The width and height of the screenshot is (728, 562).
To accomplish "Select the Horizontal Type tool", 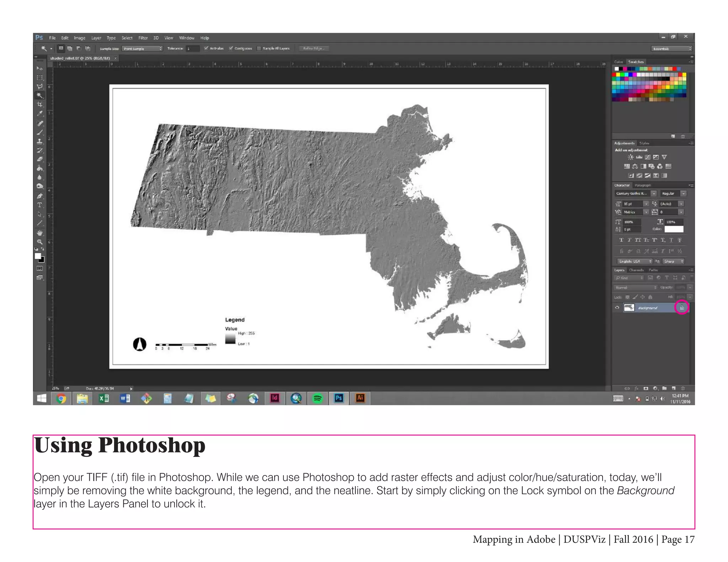I will pyautogui.click(x=40, y=205).
